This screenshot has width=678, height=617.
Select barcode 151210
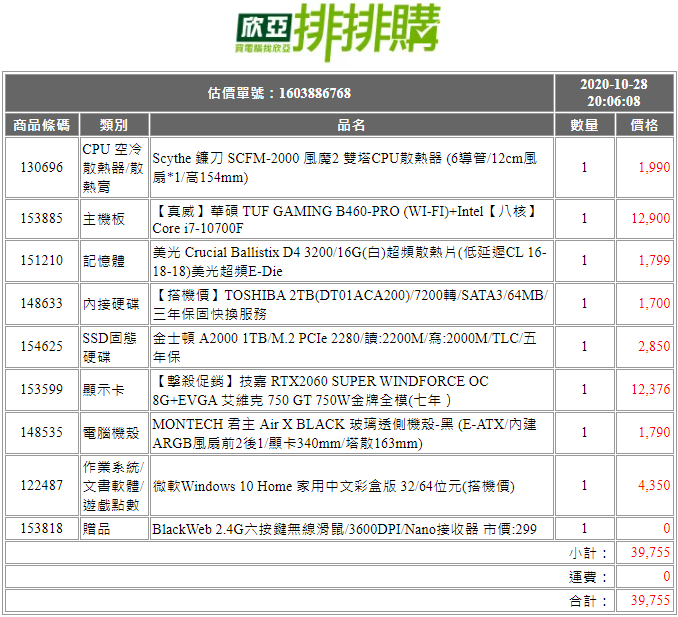(x=42, y=260)
